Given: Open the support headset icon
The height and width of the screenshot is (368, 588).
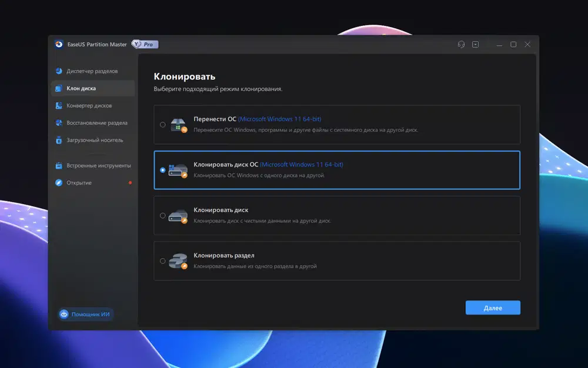Looking at the screenshot, I should (x=461, y=44).
